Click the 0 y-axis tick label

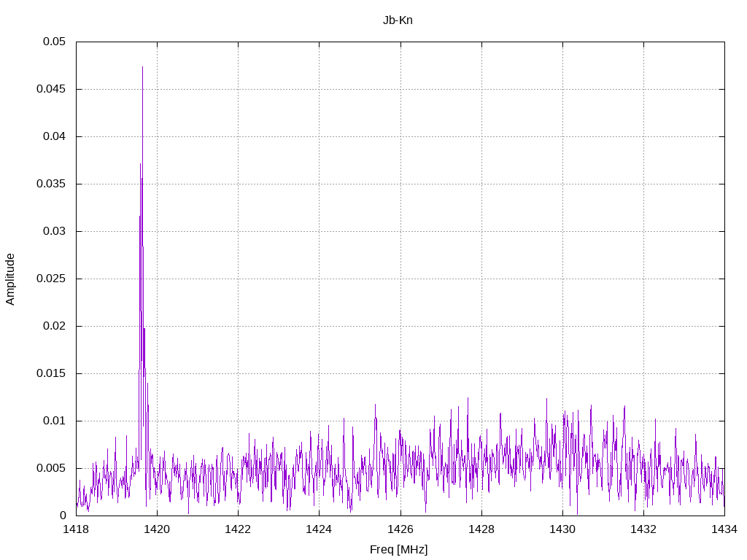click(x=63, y=516)
